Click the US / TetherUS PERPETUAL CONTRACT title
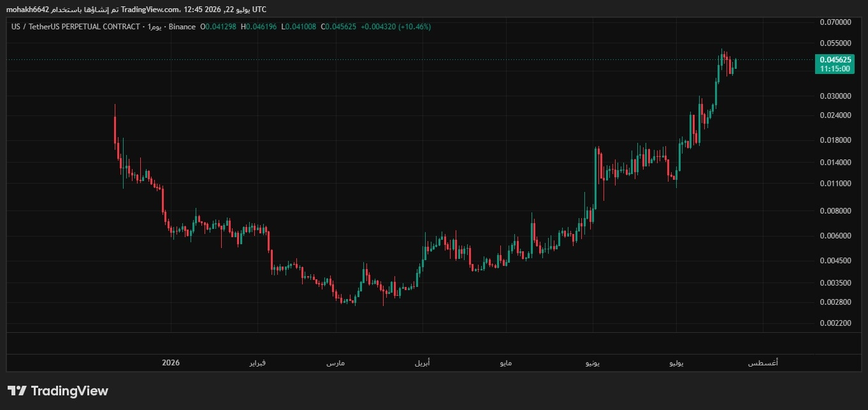The image size is (868, 410). coord(76,27)
